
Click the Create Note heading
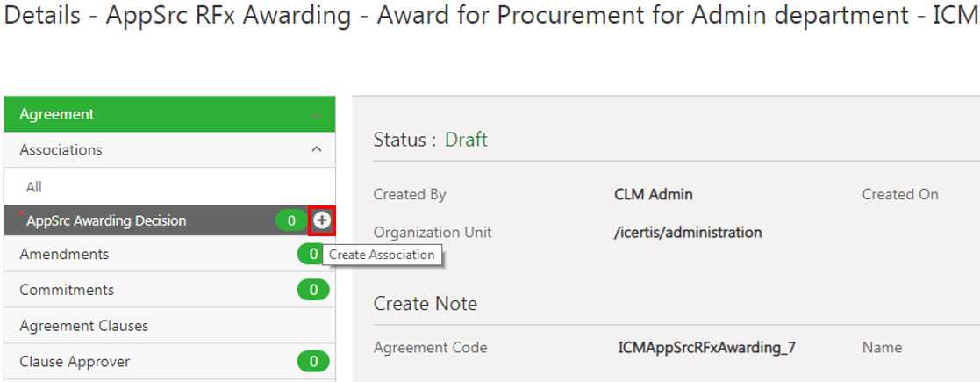(x=426, y=304)
